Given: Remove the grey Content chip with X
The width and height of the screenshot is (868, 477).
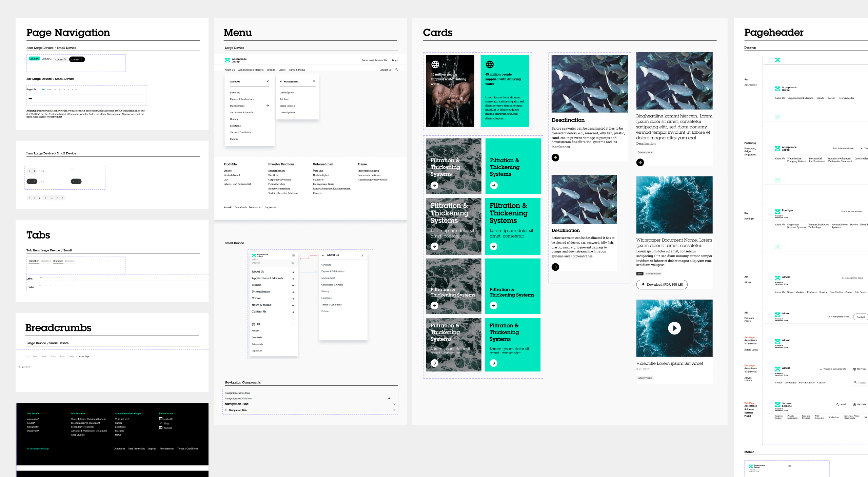Looking at the screenshot, I should point(65,59).
